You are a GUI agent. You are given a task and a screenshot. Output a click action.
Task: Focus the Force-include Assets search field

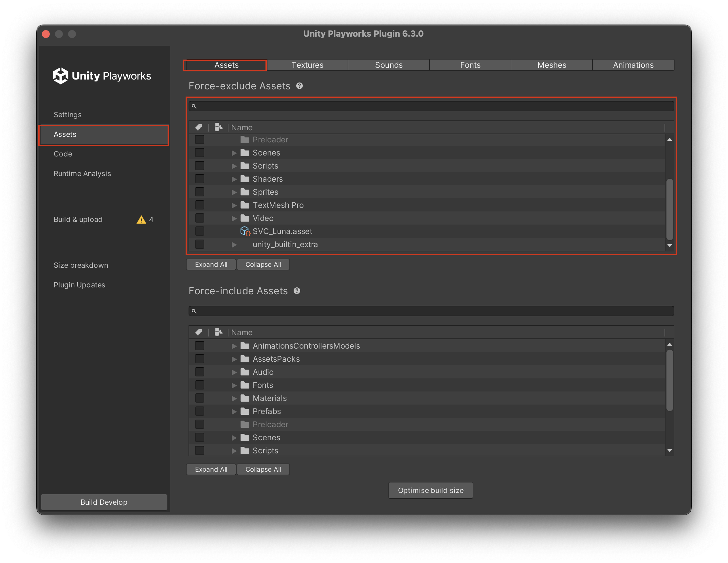click(x=431, y=311)
